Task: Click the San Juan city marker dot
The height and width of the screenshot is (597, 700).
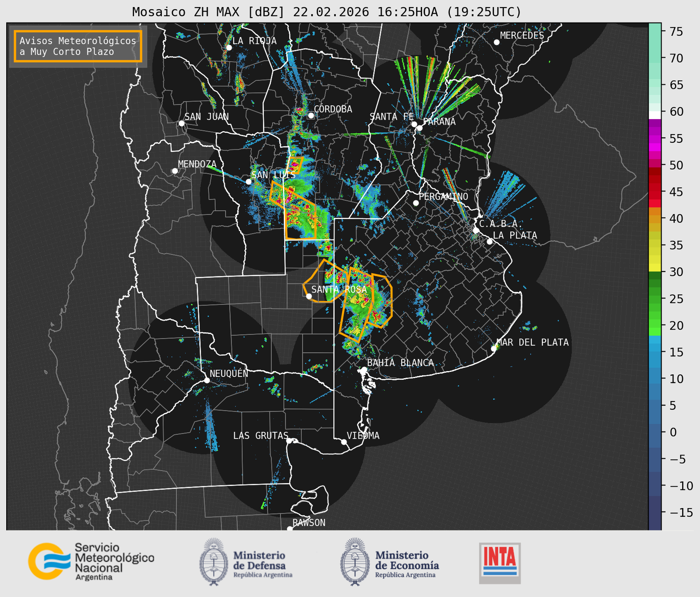Action: pos(181,123)
